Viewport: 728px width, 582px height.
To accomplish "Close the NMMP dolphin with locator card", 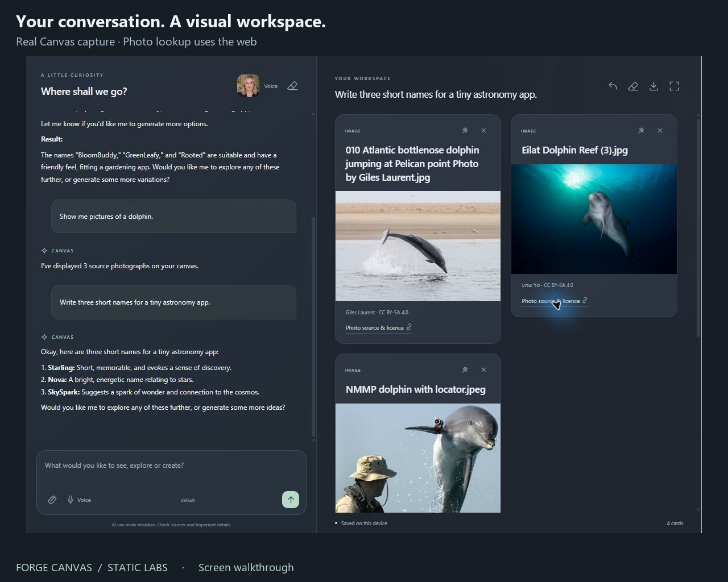I will 483,370.
